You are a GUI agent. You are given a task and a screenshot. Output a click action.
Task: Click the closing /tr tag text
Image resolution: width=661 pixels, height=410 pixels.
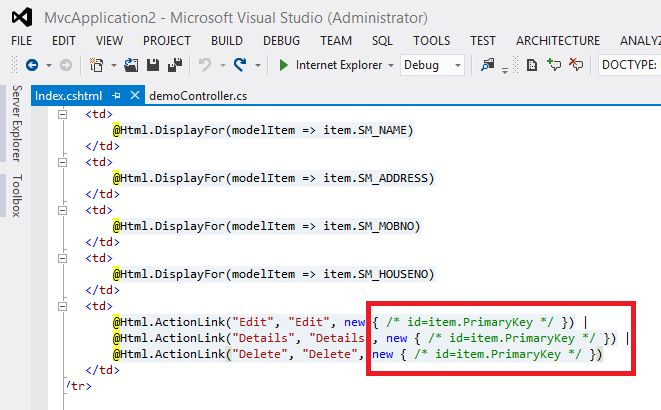pyautogui.click(x=78, y=386)
